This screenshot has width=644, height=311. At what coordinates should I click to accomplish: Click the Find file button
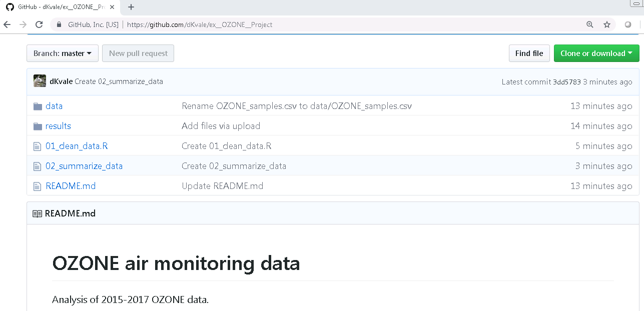pos(529,53)
